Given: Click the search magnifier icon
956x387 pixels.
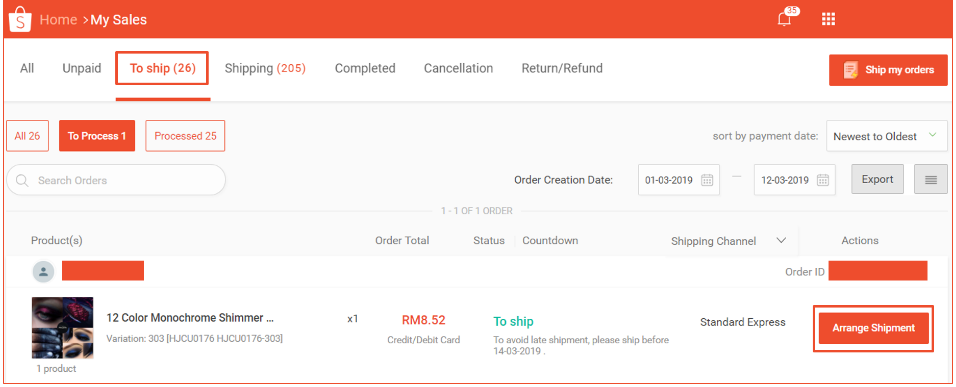Looking at the screenshot, I should [x=23, y=180].
